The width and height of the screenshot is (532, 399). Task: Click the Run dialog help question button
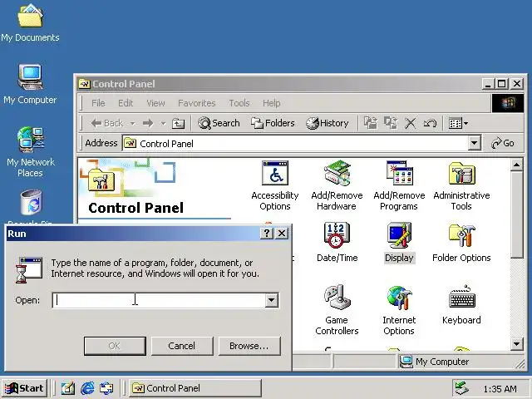point(267,234)
